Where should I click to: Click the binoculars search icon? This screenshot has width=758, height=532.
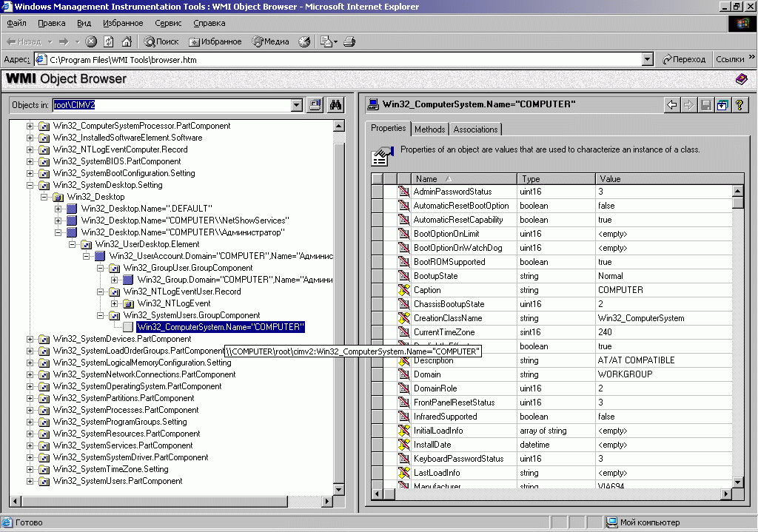click(x=335, y=105)
